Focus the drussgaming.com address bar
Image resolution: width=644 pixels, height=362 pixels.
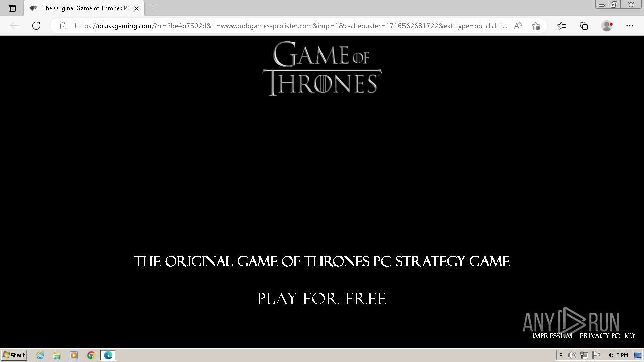(290, 26)
